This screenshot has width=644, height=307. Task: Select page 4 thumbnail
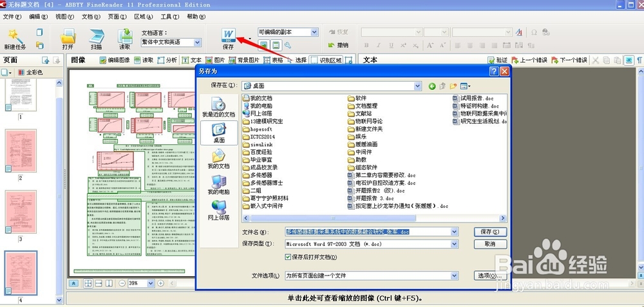[x=21, y=273]
